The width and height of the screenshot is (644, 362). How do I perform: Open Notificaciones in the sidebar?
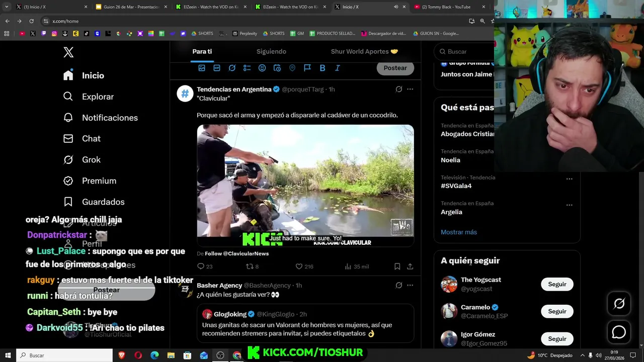101,118
